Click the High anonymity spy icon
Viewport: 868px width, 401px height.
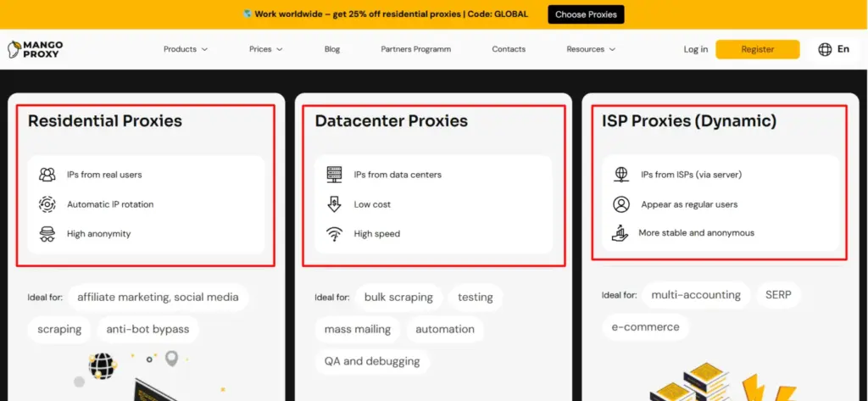47,234
